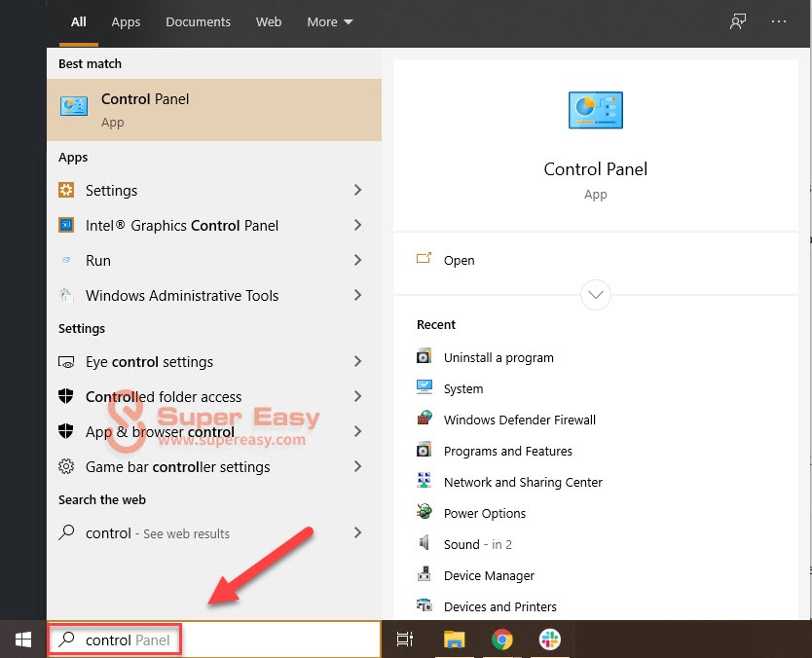Open the feedback icon in the search header
Image resolution: width=812 pixels, height=658 pixels.
(x=738, y=21)
